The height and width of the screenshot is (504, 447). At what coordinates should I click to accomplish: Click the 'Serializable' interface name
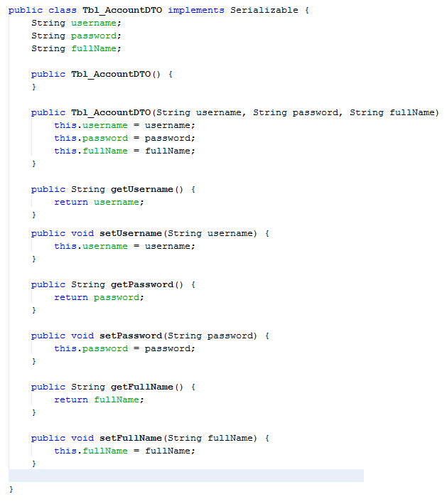[264, 10]
